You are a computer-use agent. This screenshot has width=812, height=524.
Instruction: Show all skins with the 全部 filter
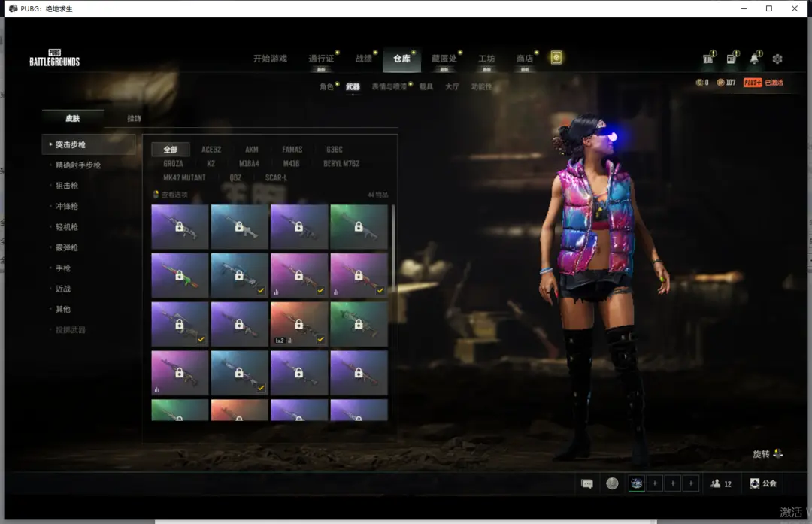pyautogui.click(x=171, y=150)
